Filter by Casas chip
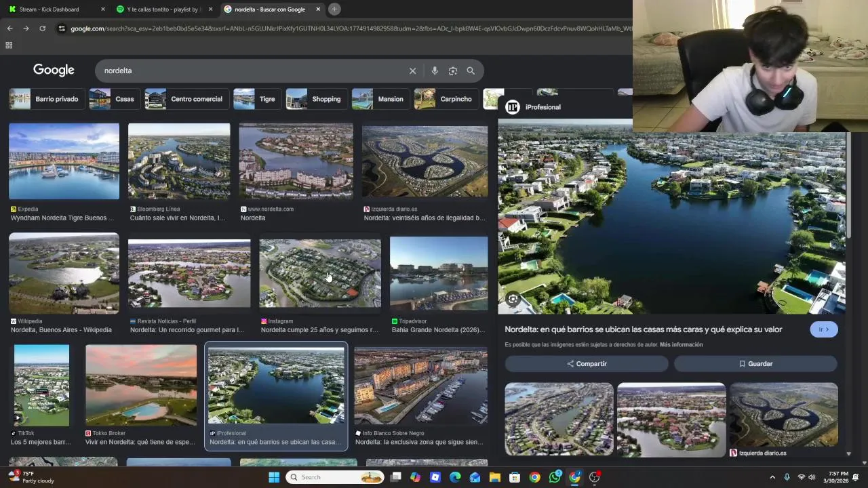The width and height of the screenshot is (868, 488). pyautogui.click(x=114, y=99)
